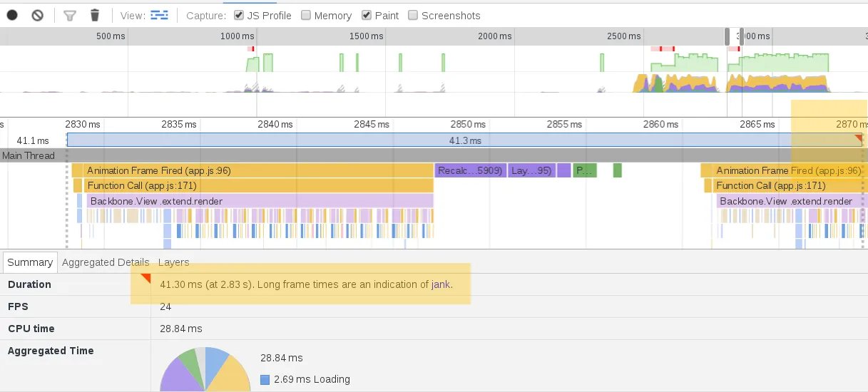Collapse the Main Thread section
Image resolution: width=868 pixels, height=392 pixels.
click(29, 155)
